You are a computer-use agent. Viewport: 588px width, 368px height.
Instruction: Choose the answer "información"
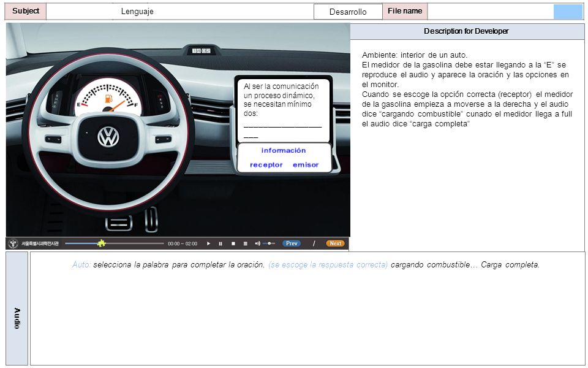click(x=284, y=151)
